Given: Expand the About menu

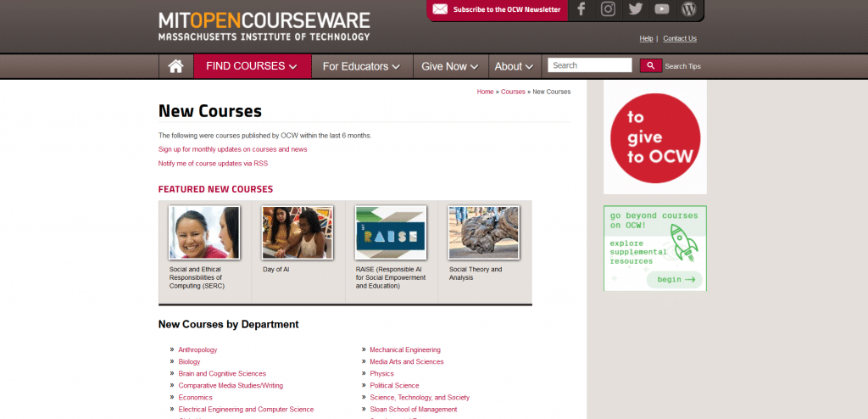Looking at the screenshot, I should click(515, 66).
